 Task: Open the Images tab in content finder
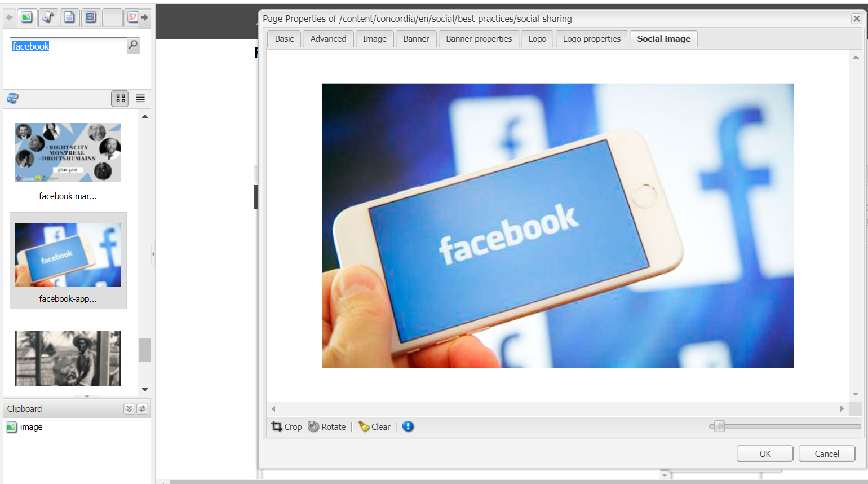click(x=26, y=17)
